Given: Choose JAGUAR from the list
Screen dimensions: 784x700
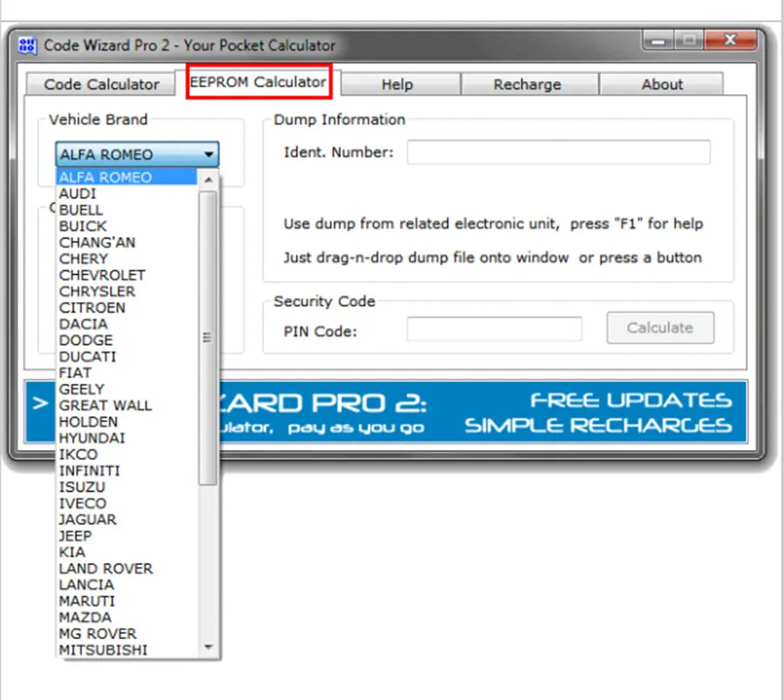Looking at the screenshot, I should pos(126,520).
